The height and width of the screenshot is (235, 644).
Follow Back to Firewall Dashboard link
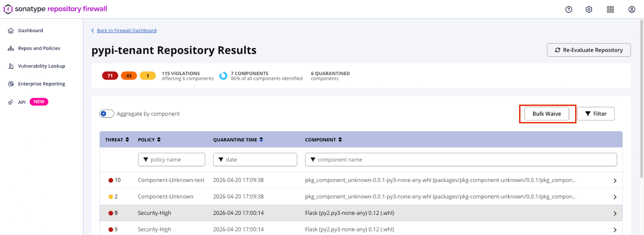tap(127, 31)
